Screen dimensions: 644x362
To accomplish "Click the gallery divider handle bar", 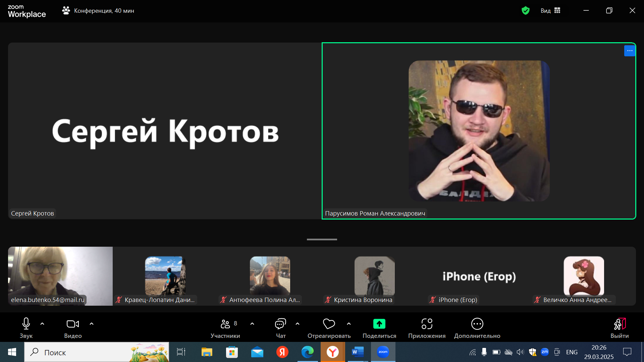I will click(x=322, y=239).
